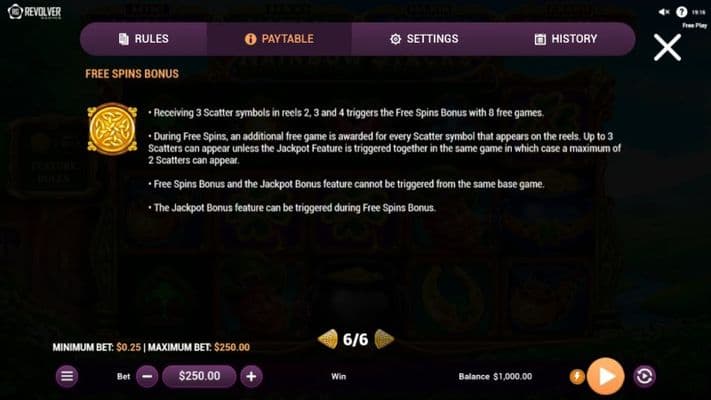Viewport: 711px width, 400px height.
Task: Click the 6/6 page indicator
Action: click(356, 340)
